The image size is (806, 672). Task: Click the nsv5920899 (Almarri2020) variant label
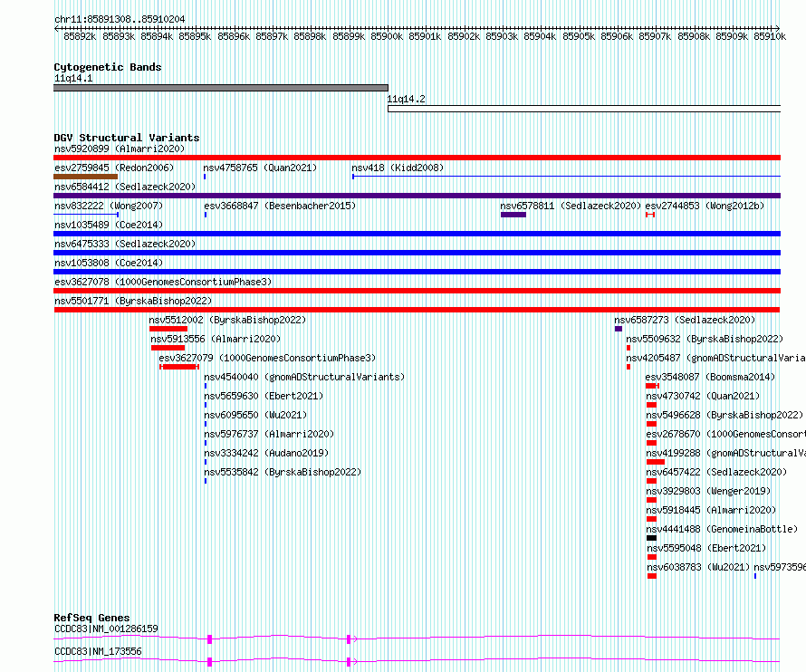pos(120,149)
